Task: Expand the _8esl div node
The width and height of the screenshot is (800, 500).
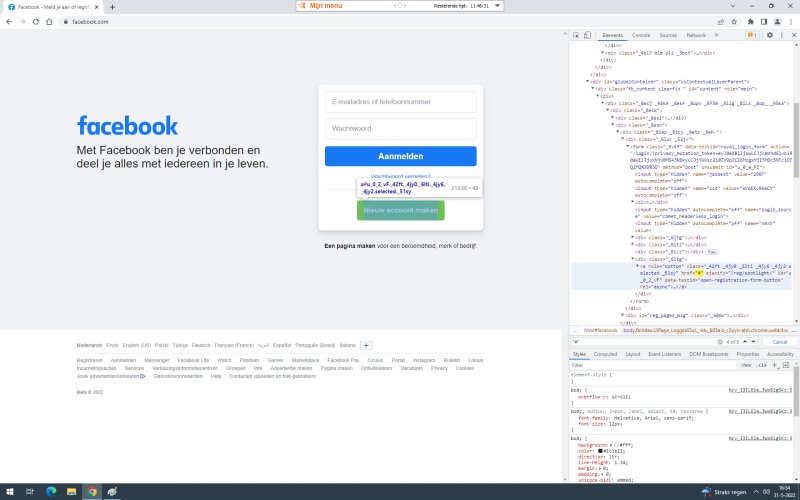Action: [x=613, y=118]
